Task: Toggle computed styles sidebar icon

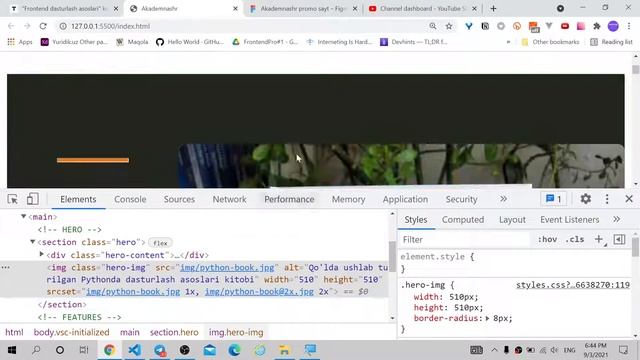Action: [619, 239]
